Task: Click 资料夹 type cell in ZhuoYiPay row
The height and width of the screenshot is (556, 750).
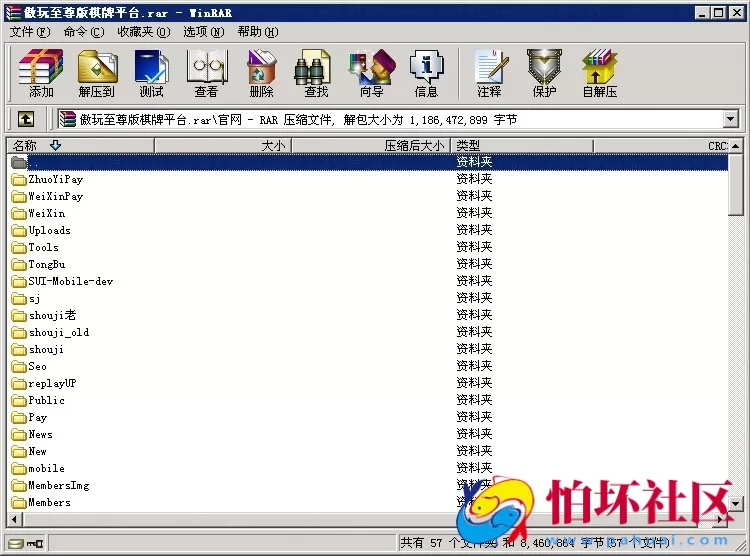Action: click(474, 179)
